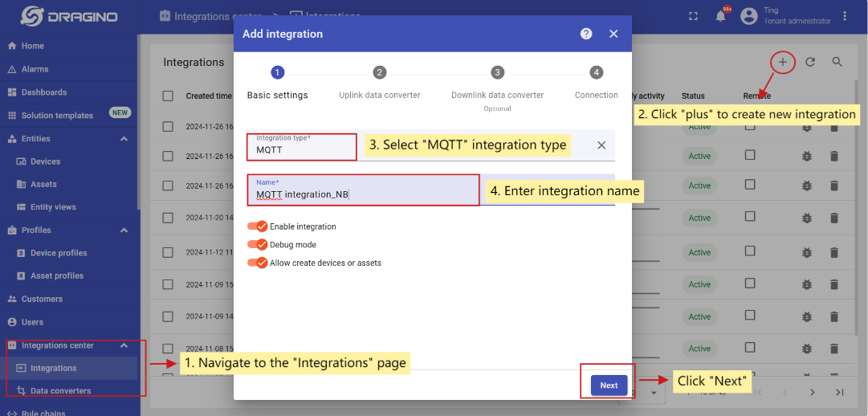Open Customers in the sidebar
868x416 pixels.
pyautogui.click(x=69, y=299)
